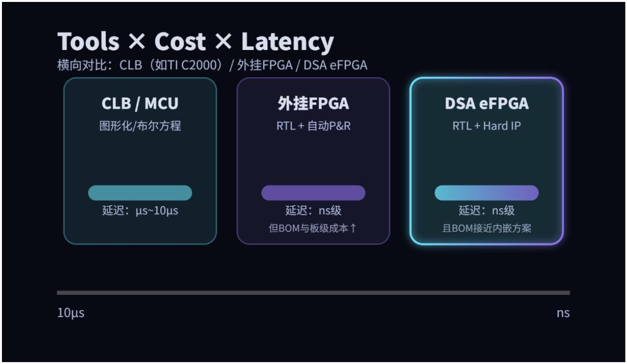Click the "ns" label at the axis end
This screenshot has height=364, width=627.
pyautogui.click(x=563, y=313)
